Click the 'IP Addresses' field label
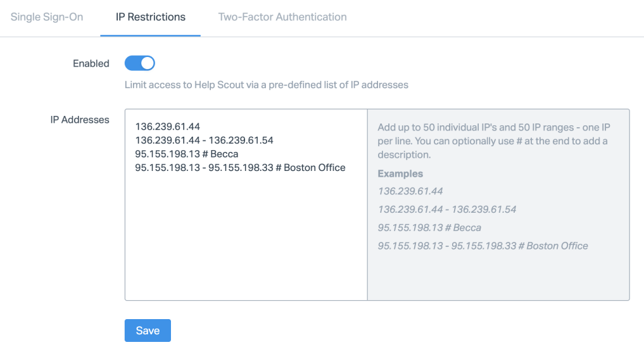This screenshot has width=644, height=359. coord(80,120)
